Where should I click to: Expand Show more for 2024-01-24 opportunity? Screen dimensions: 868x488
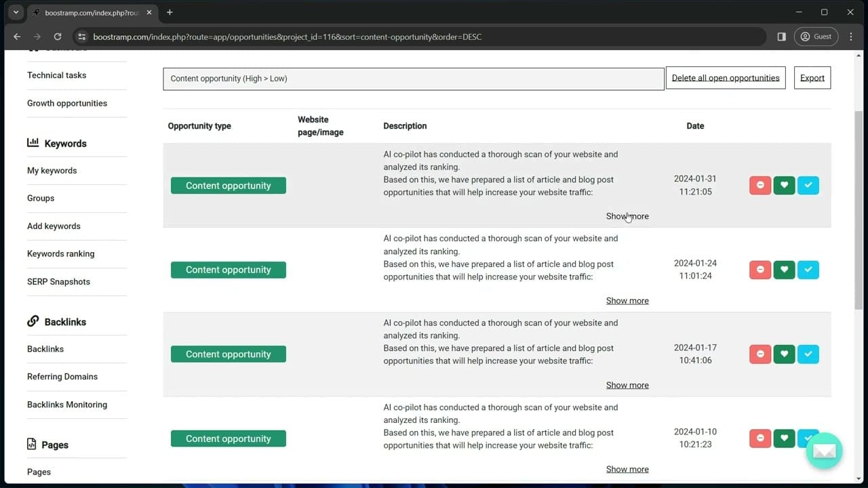[x=627, y=301]
